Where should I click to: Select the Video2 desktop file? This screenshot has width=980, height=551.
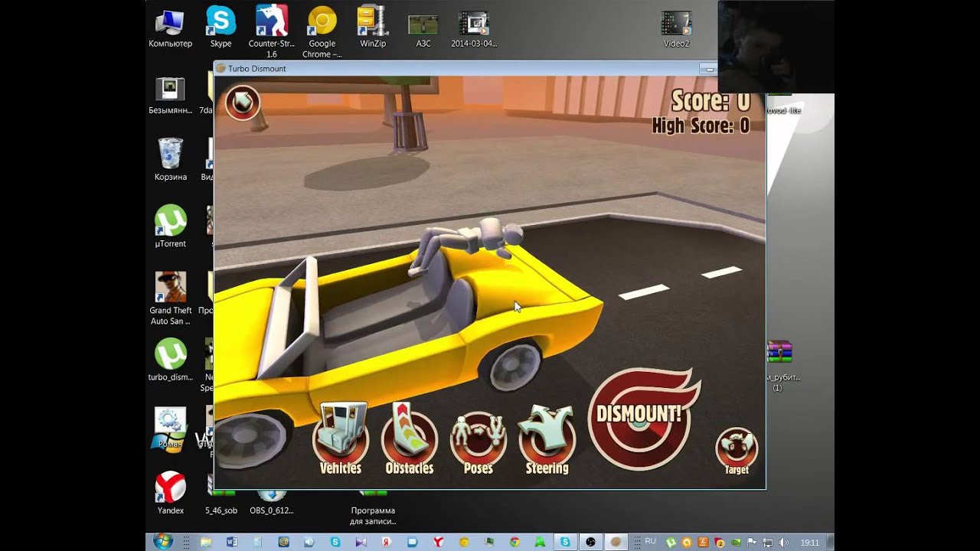click(676, 29)
